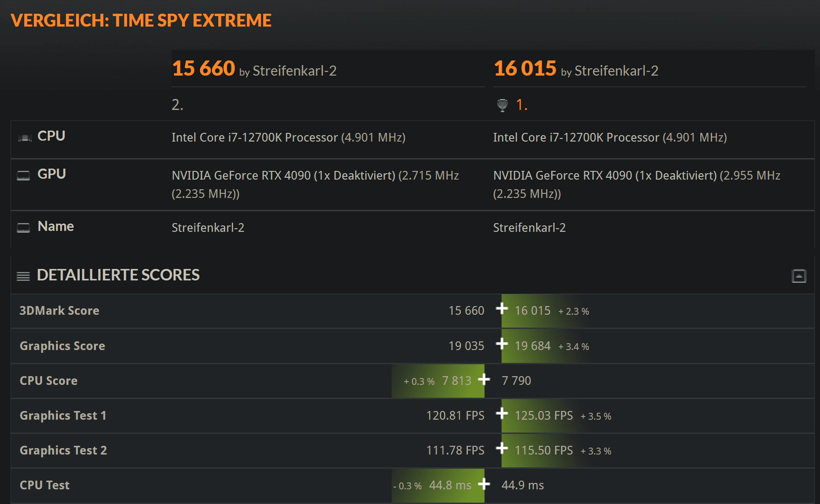Open Streifenkarl-2 profile beside the 15 660 score

tap(294, 71)
